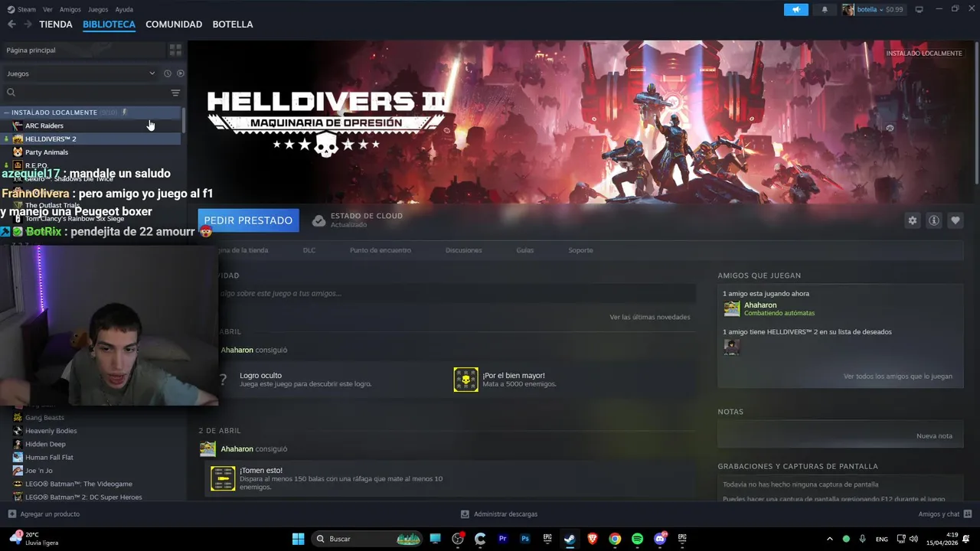
Task: Open the Juegos filter dropdown
Action: click(x=80, y=73)
